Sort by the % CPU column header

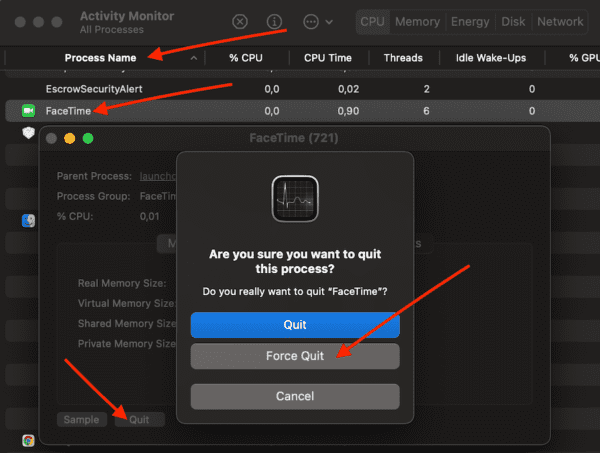[x=246, y=58]
